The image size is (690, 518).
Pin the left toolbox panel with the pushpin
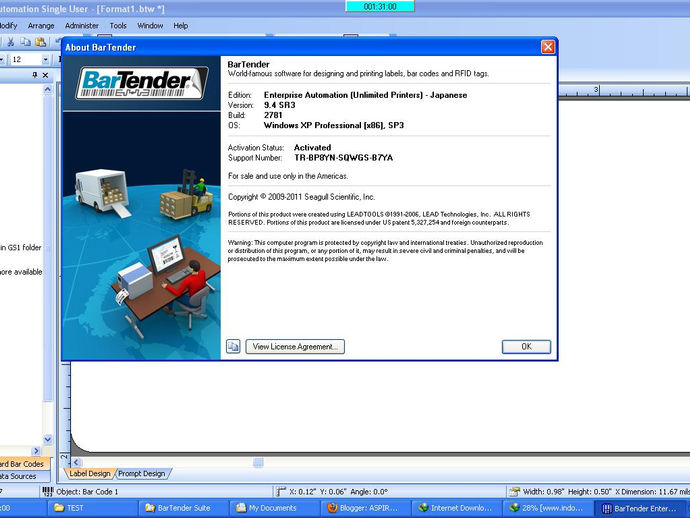(35, 75)
